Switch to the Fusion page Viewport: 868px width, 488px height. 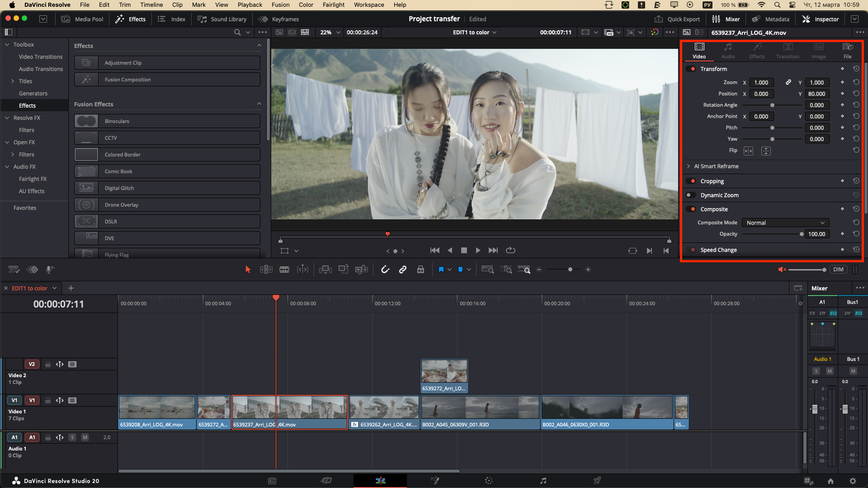tap(435, 481)
